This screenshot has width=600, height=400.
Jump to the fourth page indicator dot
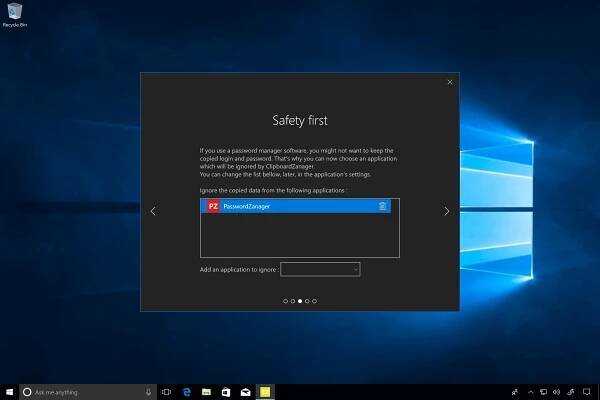(x=307, y=300)
